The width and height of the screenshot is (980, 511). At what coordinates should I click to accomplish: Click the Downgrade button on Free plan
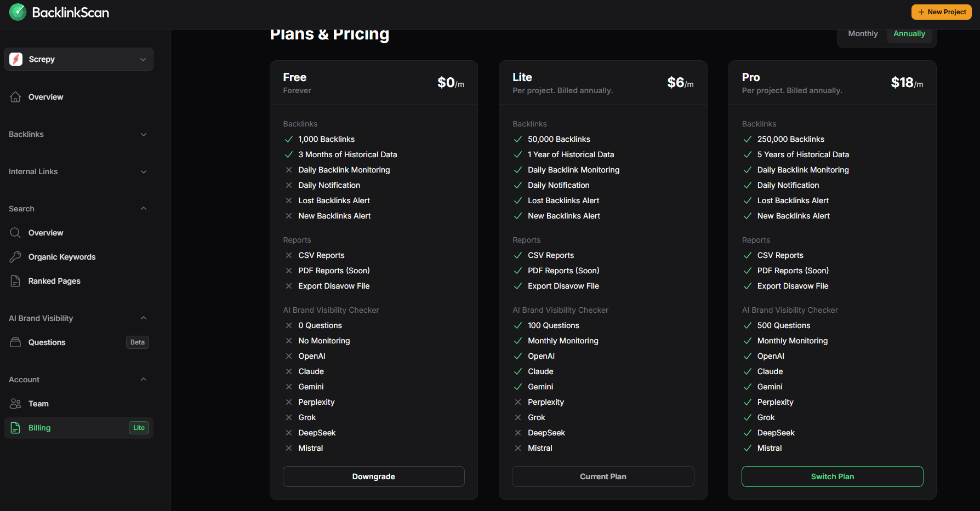tap(373, 476)
